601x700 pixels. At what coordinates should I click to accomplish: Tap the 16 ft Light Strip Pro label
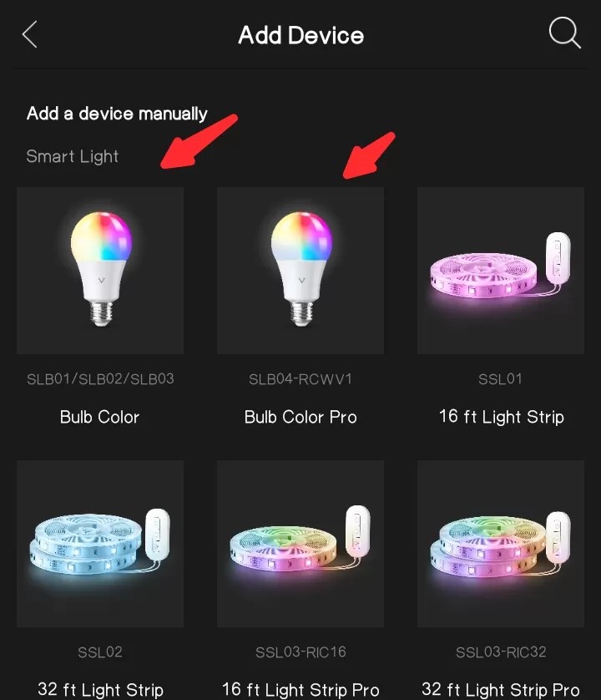(300, 690)
